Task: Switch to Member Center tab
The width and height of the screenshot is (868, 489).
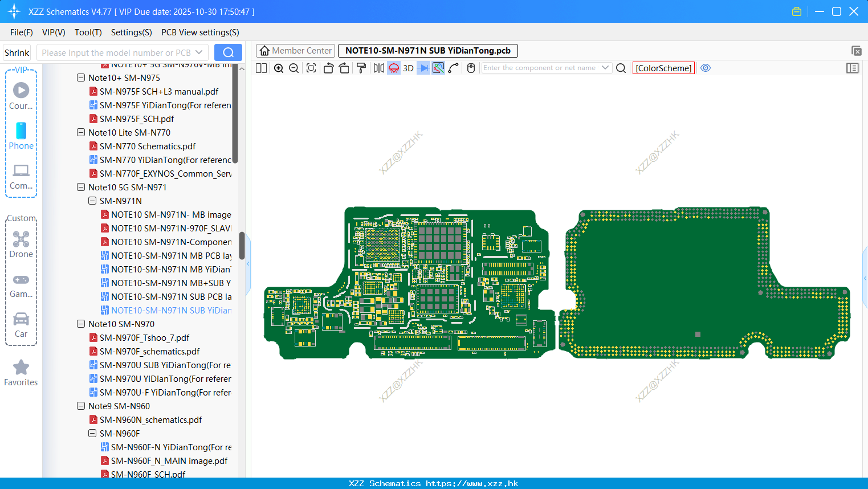Action: click(x=296, y=51)
